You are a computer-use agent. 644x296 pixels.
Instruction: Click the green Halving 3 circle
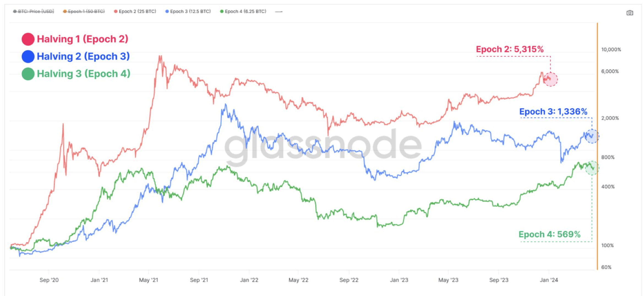(28, 74)
